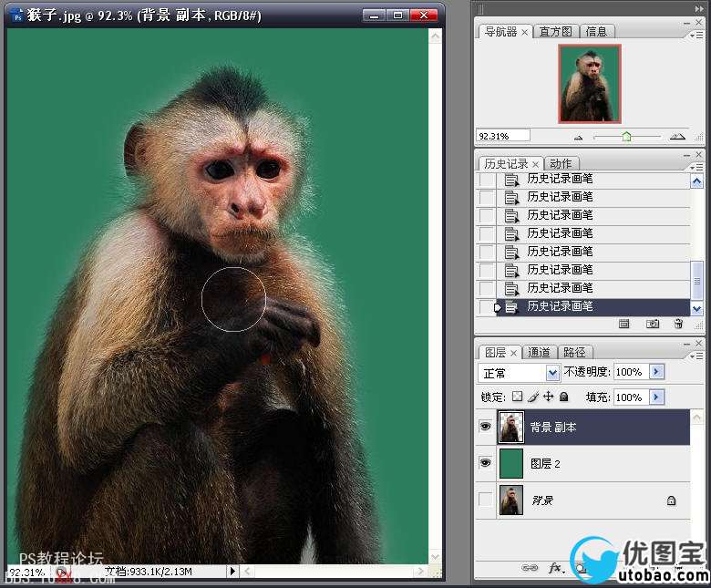Open the 填充 slider arrow
The image size is (711, 588).
[x=656, y=397]
